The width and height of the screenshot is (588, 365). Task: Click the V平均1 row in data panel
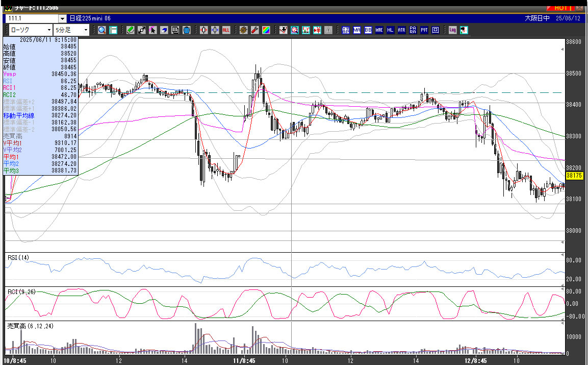click(40, 143)
